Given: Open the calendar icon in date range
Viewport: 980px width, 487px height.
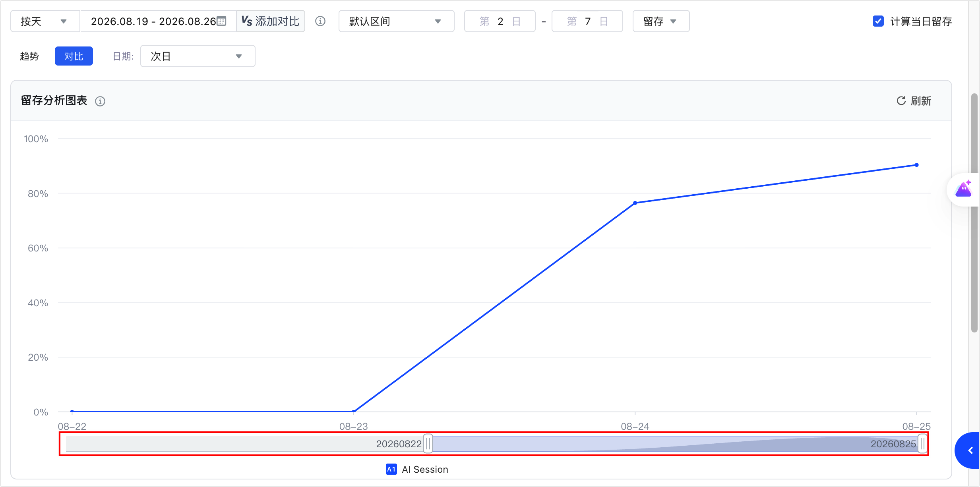Looking at the screenshot, I should (221, 21).
